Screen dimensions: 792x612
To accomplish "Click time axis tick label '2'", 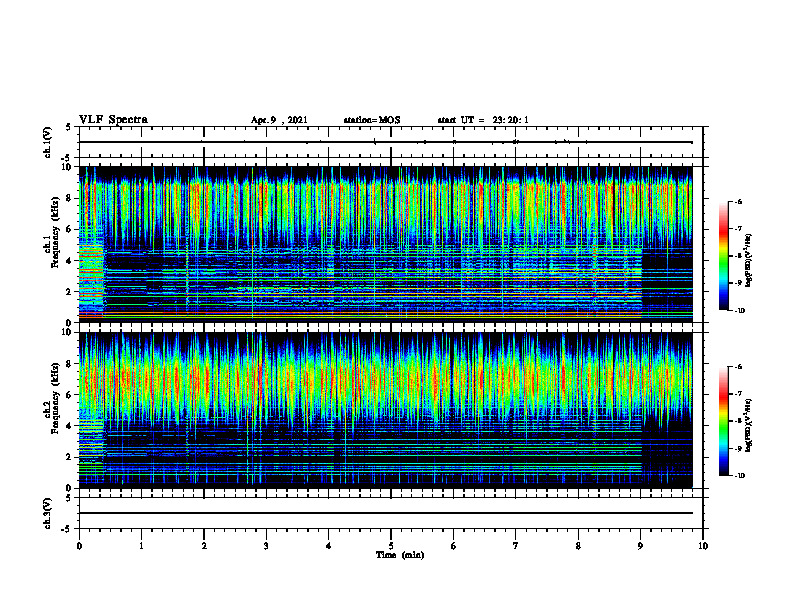I will click(204, 546).
